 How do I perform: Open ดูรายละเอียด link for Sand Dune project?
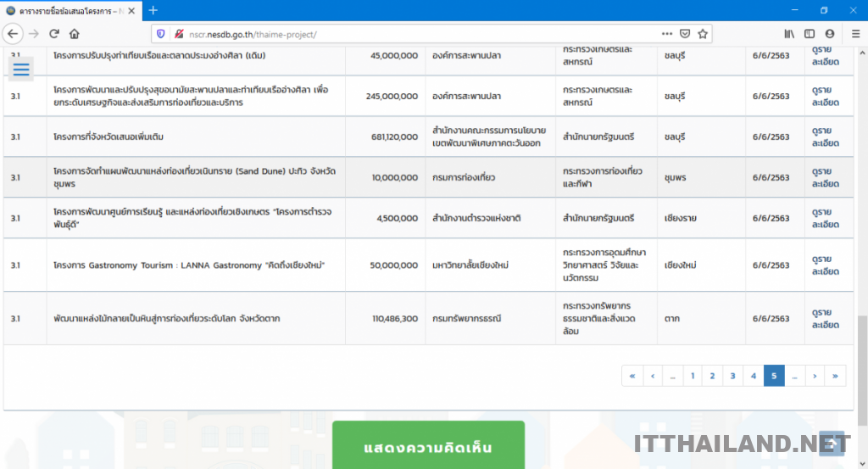[x=825, y=177]
